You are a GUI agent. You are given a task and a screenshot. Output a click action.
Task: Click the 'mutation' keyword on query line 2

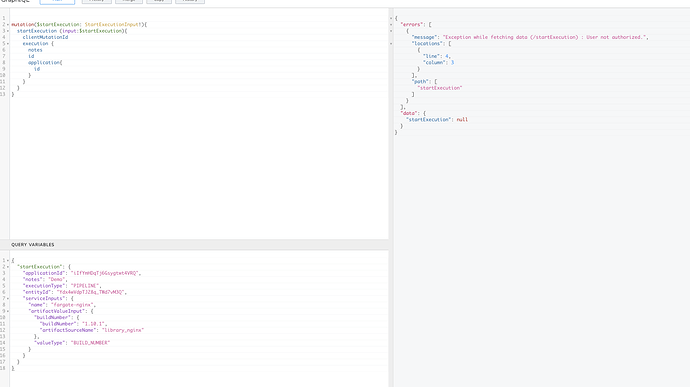22,25
